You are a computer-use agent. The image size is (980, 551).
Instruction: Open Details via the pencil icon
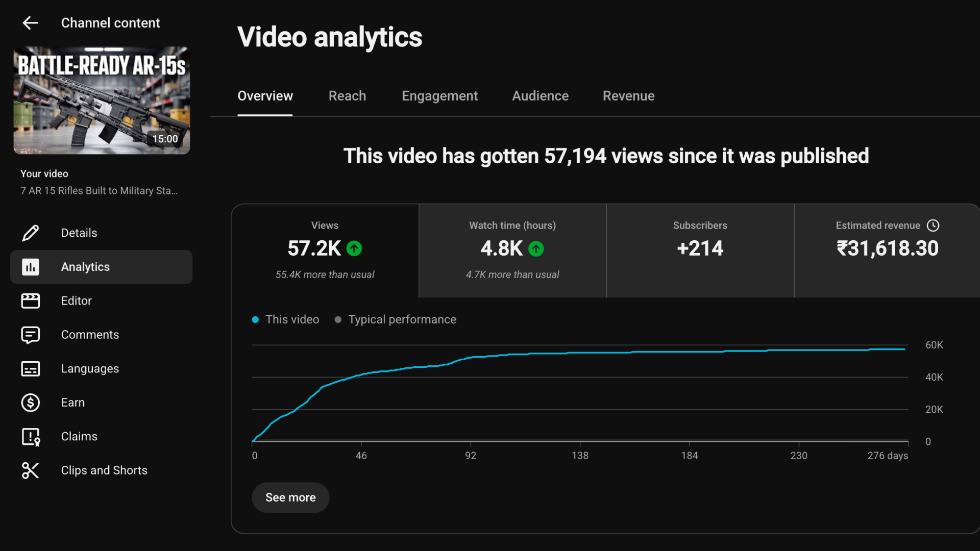point(30,233)
